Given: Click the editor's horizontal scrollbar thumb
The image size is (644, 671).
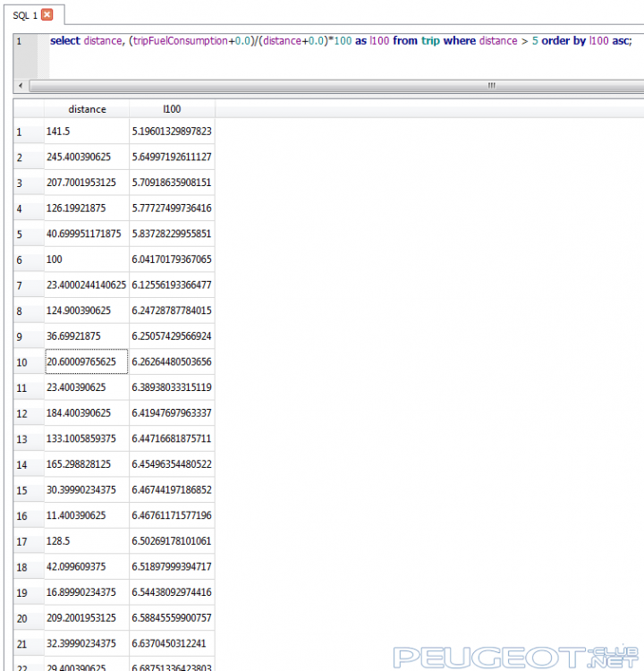Looking at the screenshot, I should click(x=338, y=86).
